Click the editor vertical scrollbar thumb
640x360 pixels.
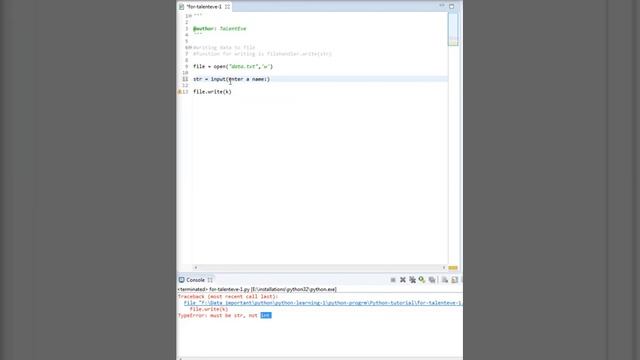pyautogui.click(x=453, y=29)
